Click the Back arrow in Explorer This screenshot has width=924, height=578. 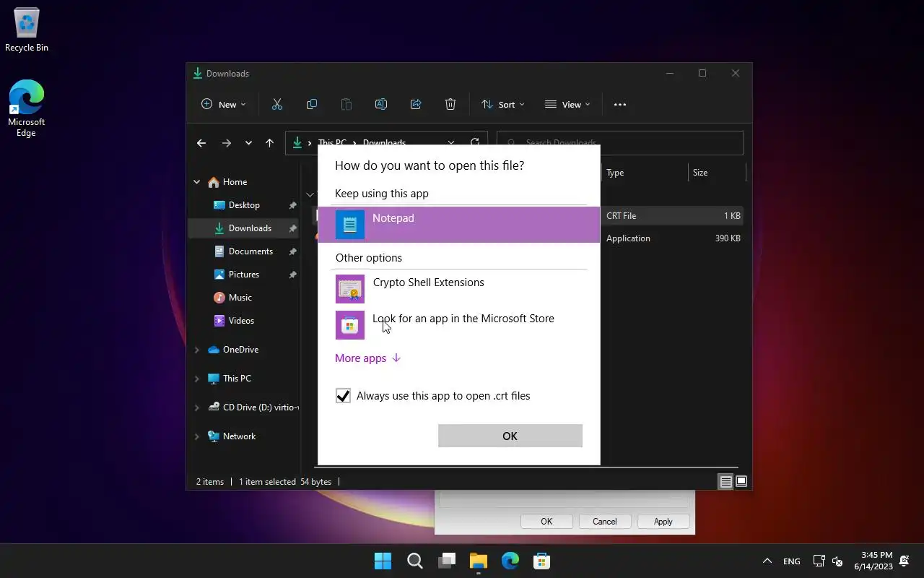click(x=201, y=143)
